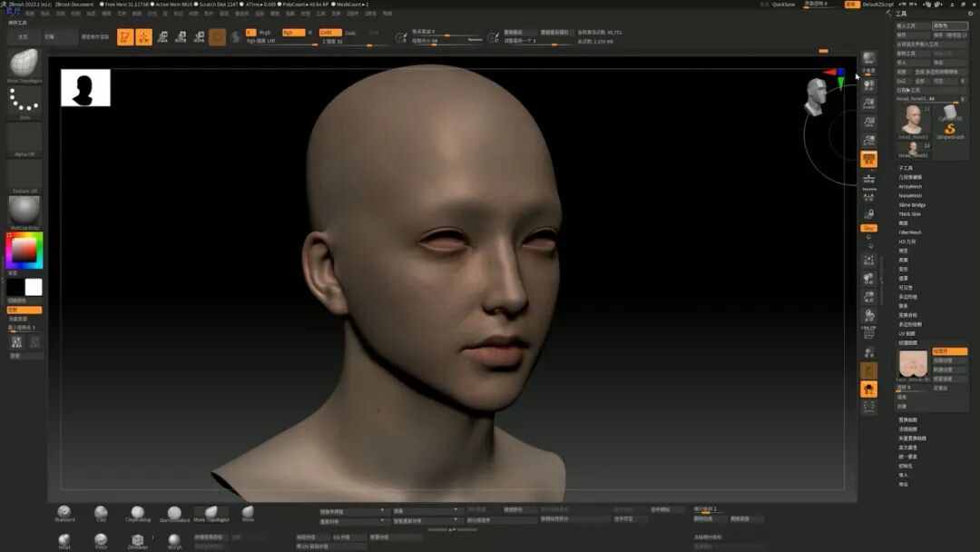Open the Alpha Off picker
The height and width of the screenshot is (552, 980).
(x=24, y=140)
